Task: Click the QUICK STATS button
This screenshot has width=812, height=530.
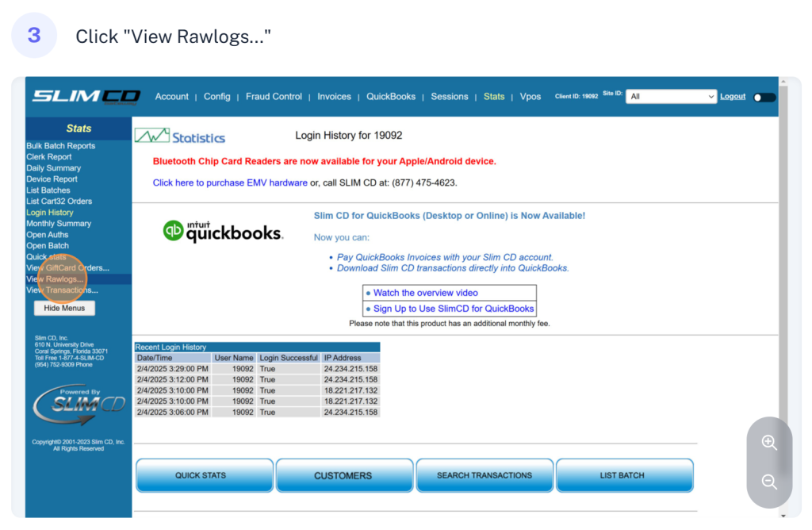Action: (x=205, y=475)
